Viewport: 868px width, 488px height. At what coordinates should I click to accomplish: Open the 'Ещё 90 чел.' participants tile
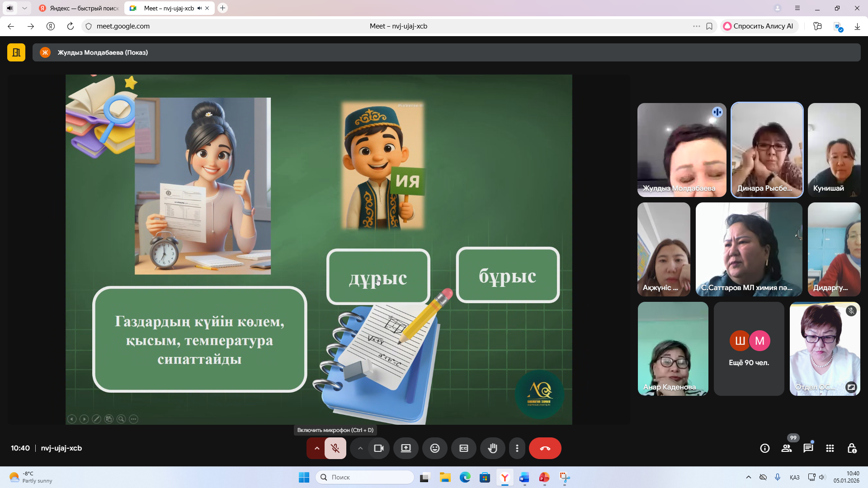coord(749,349)
